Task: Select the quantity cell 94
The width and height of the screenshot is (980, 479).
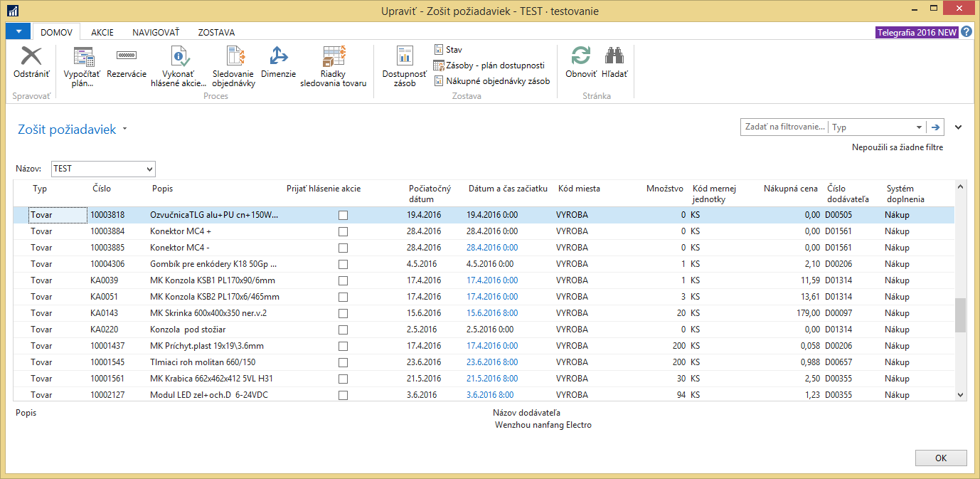Action: pyautogui.click(x=680, y=395)
